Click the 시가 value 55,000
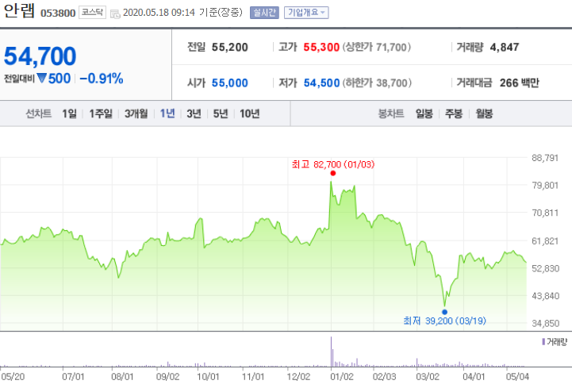Viewport: 572px width, 392px height. (230, 83)
